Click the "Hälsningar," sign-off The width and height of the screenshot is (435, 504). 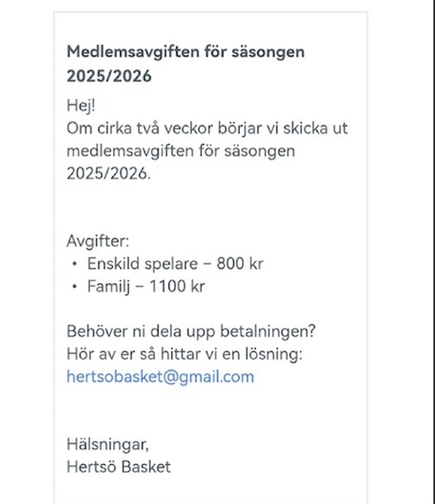[x=108, y=444]
